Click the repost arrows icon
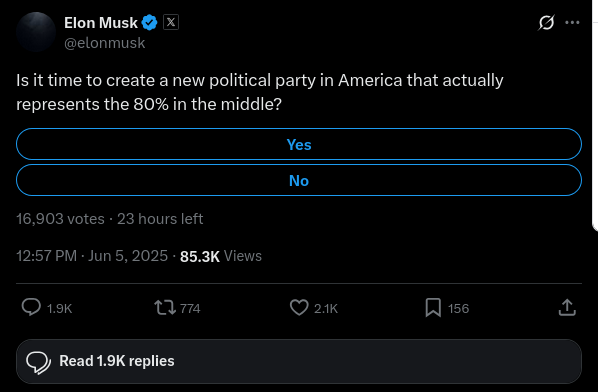Screen dimensions: 598x392 (165, 307)
